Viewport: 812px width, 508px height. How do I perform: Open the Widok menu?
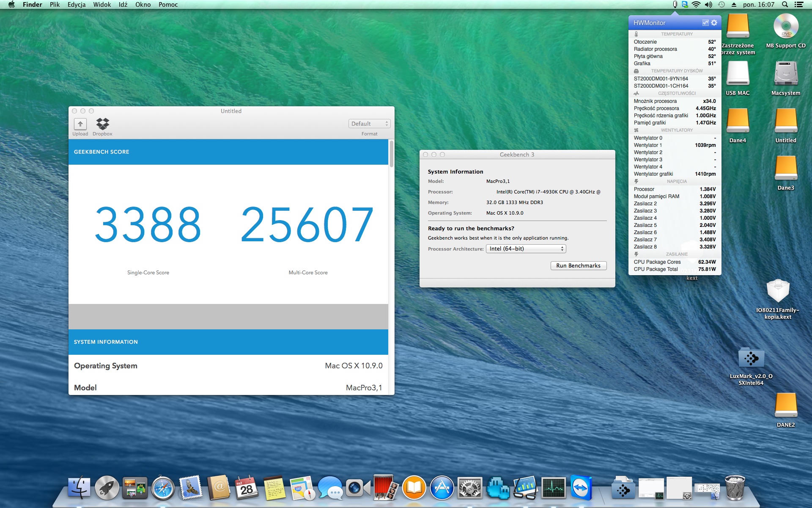coord(102,5)
